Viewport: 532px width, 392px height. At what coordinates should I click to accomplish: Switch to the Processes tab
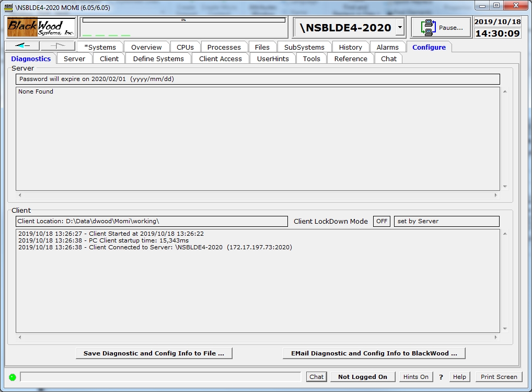point(224,47)
